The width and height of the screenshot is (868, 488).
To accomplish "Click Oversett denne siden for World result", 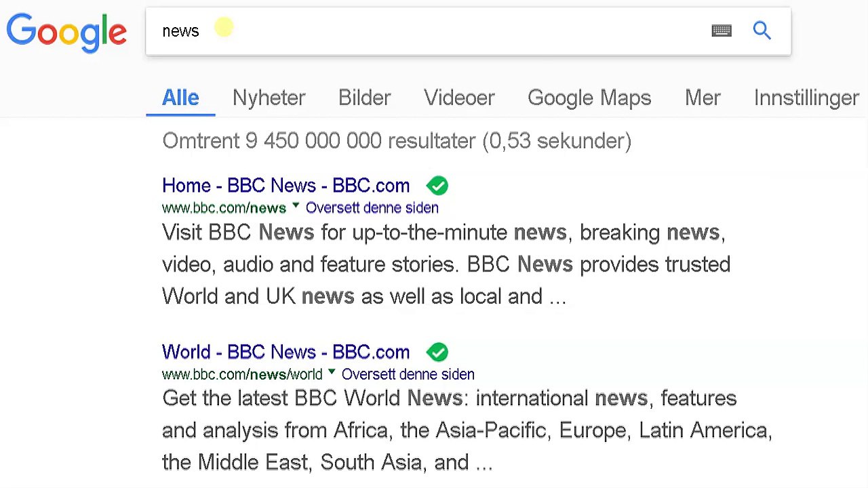I will click(408, 374).
